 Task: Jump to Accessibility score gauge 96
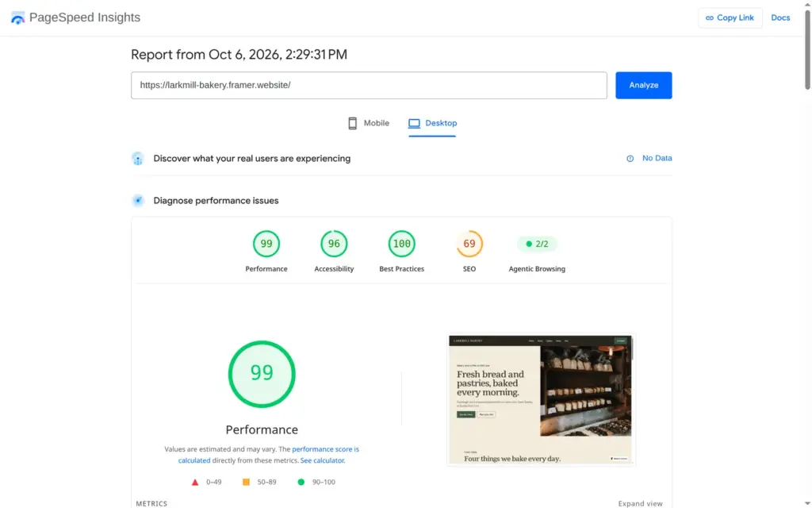tap(334, 244)
